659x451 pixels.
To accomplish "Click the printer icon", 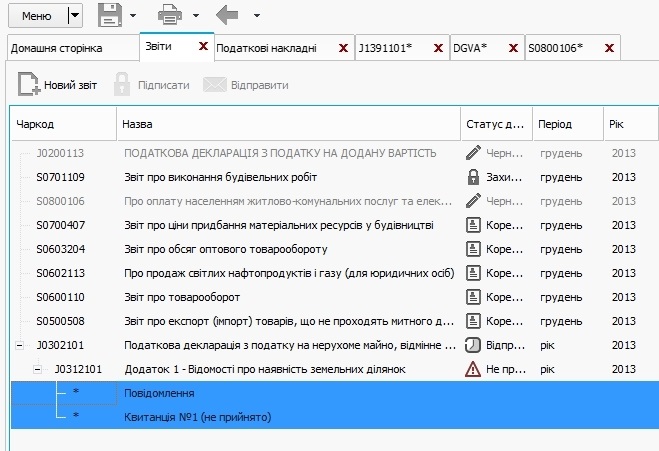I will click(x=170, y=16).
